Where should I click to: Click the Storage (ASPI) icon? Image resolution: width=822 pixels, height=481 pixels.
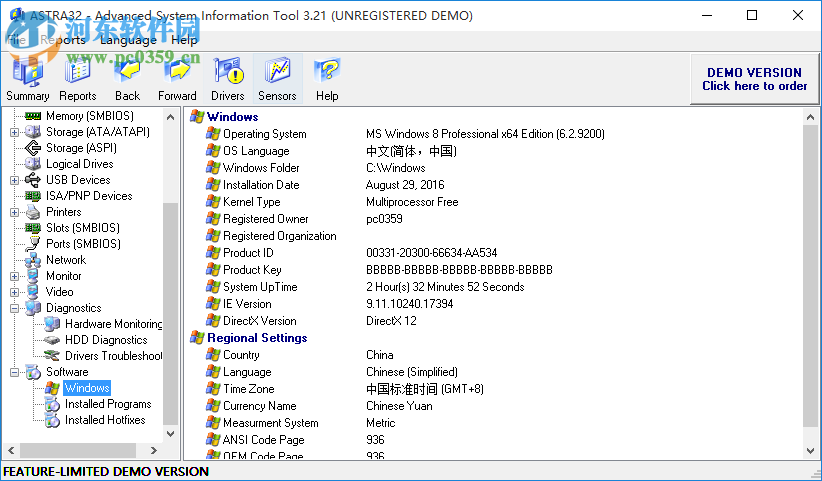(33, 148)
